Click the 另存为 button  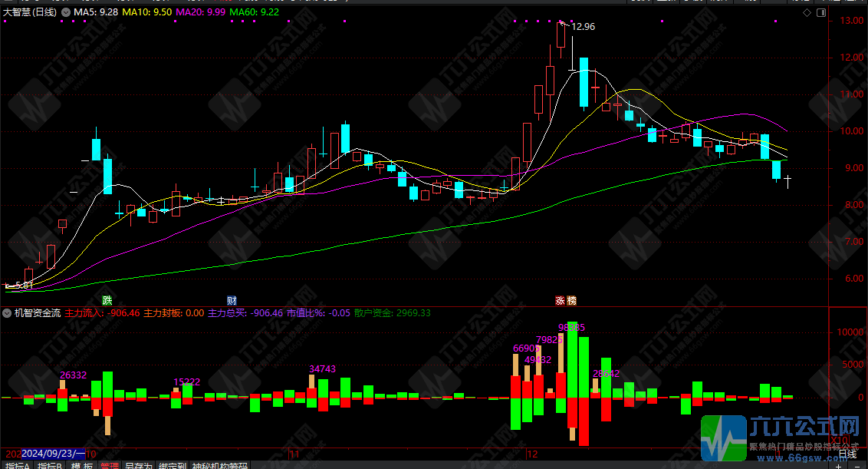(138, 465)
